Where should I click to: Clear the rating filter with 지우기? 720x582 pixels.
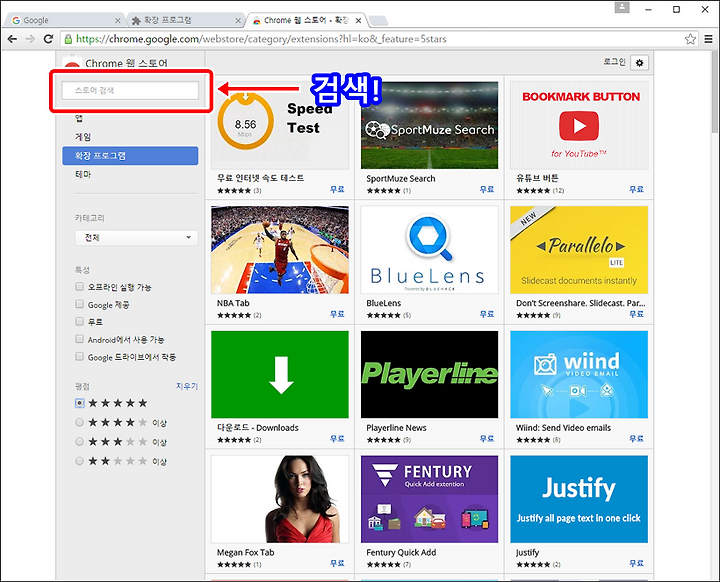[187, 386]
